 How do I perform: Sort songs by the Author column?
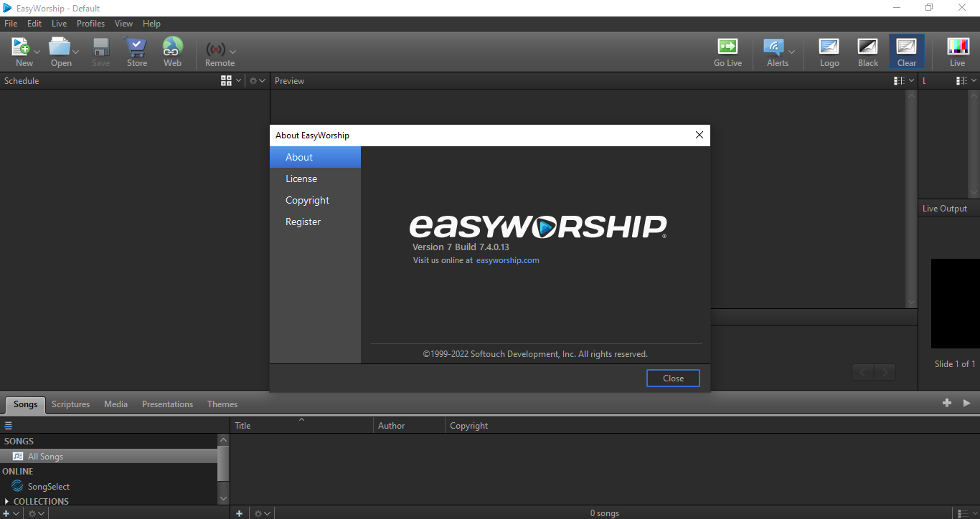tap(409, 426)
